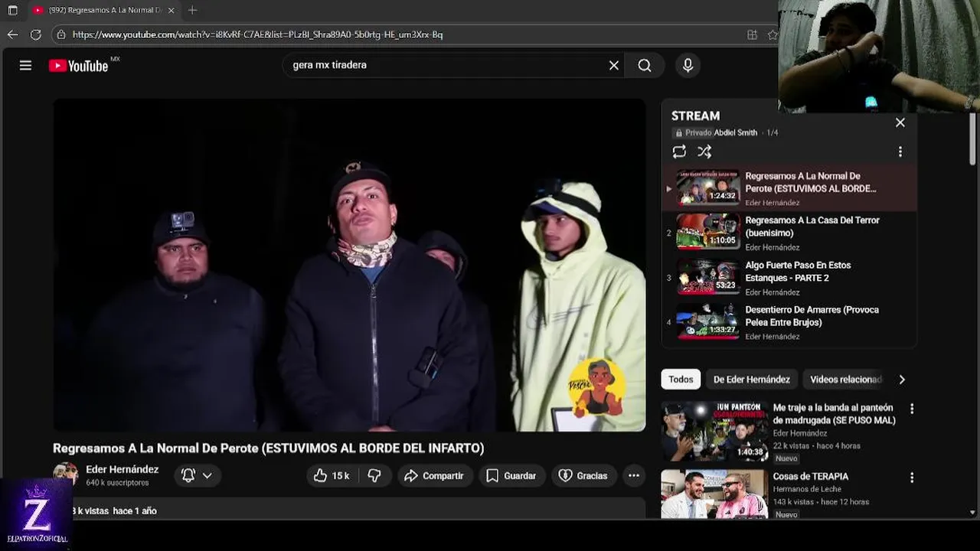View site information lock icon
Image resolution: width=980 pixels, height=551 pixels.
(x=61, y=34)
